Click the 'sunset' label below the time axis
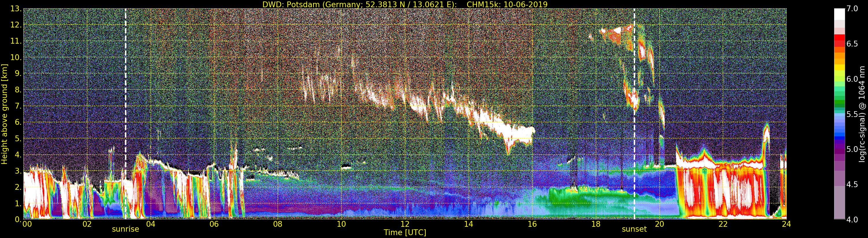The width and height of the screenshot is (868, 238). [x=634, y=229]
